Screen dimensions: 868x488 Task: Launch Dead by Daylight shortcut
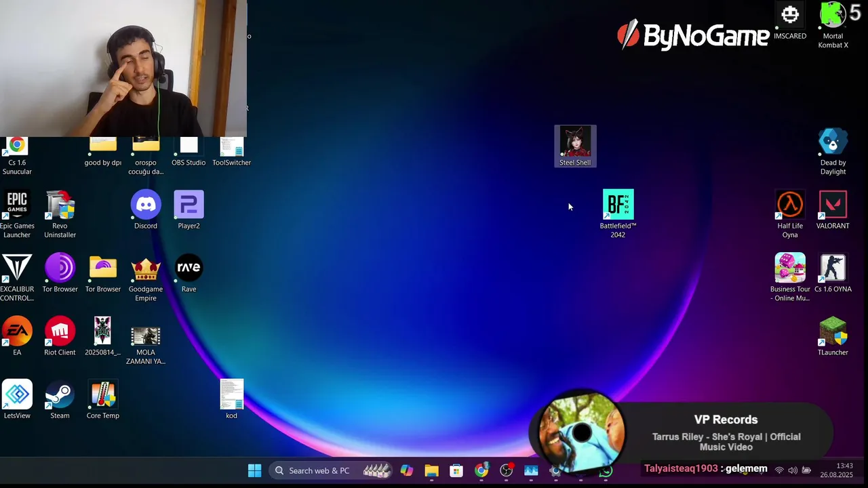pos(833,152)
